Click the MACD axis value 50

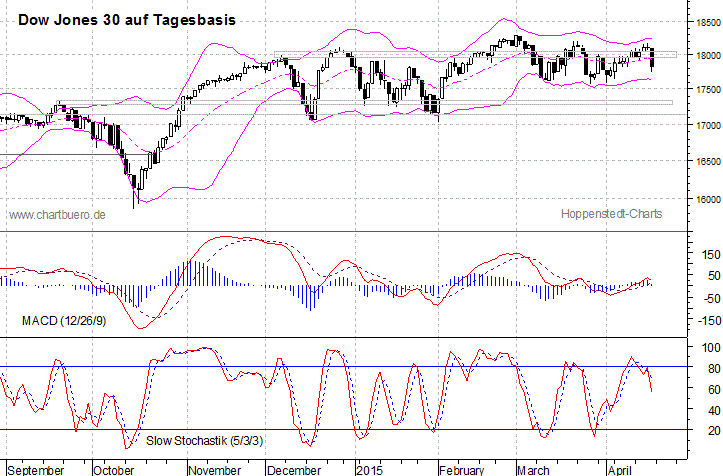click(714, 276)
